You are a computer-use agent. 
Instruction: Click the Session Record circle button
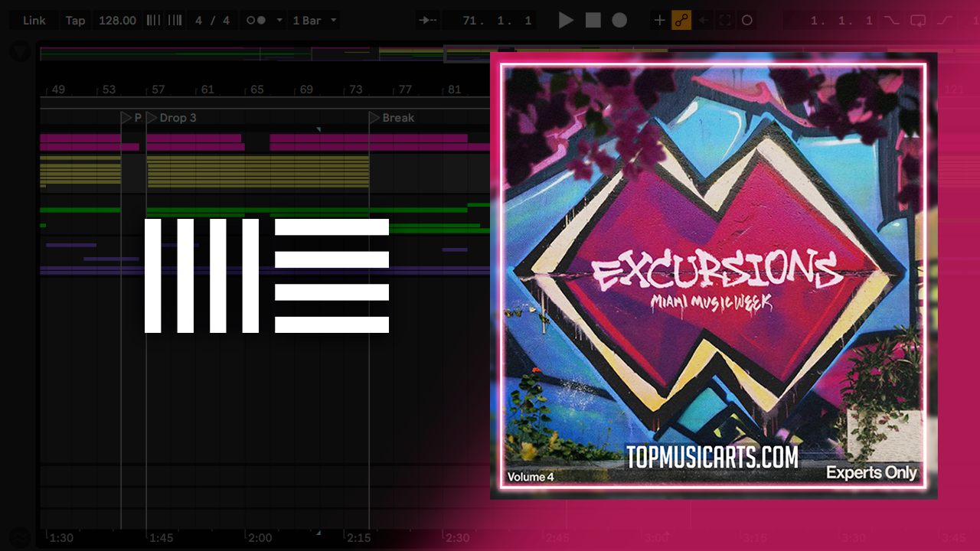[747, 21]
